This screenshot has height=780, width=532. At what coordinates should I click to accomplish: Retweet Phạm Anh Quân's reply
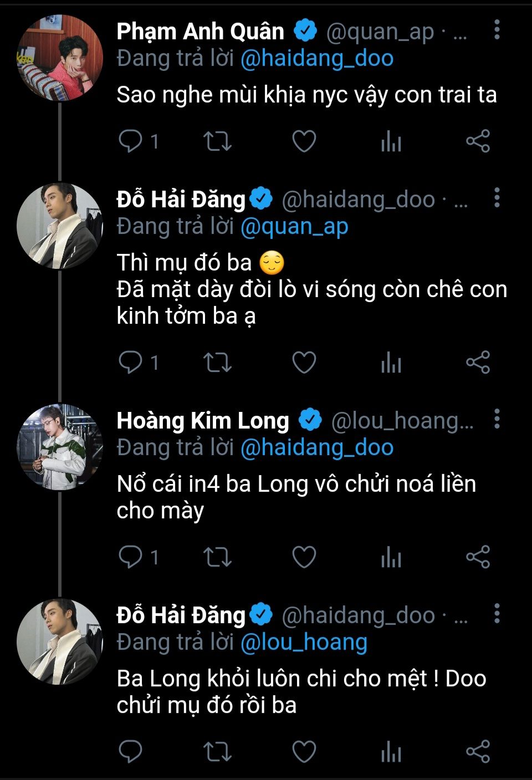click(x=217, y=141)
